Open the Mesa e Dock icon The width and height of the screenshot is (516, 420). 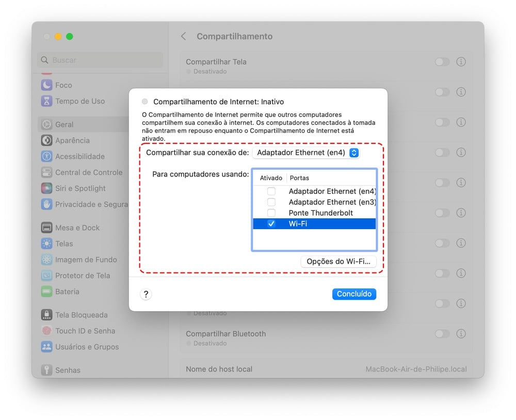[46, 228]
